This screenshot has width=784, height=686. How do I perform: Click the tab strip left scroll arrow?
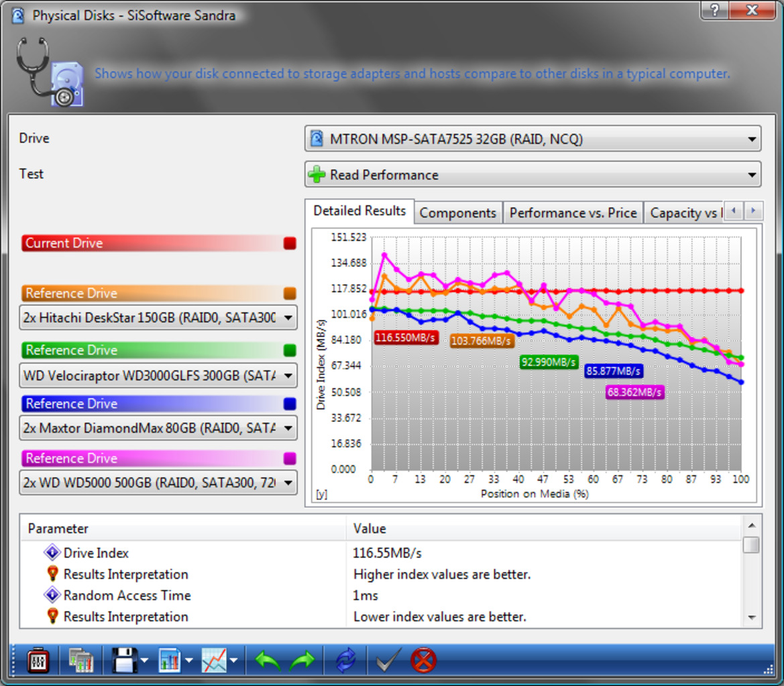tap(734, 211)
